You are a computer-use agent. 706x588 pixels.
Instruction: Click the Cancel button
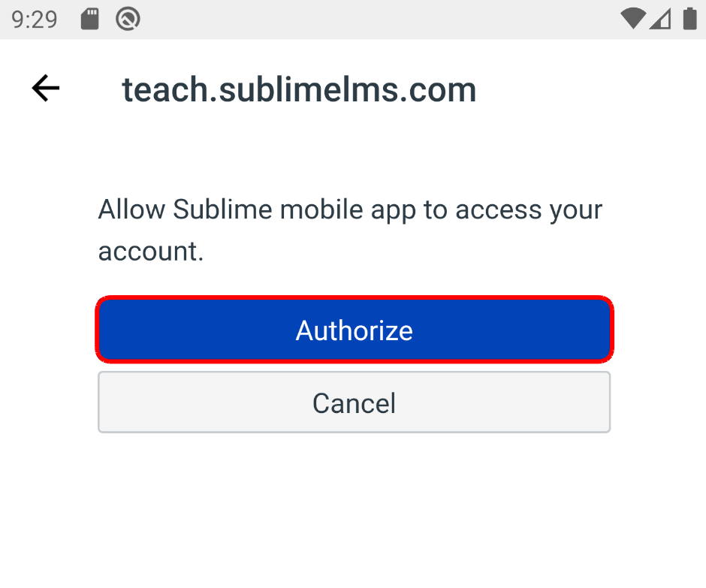354,403
